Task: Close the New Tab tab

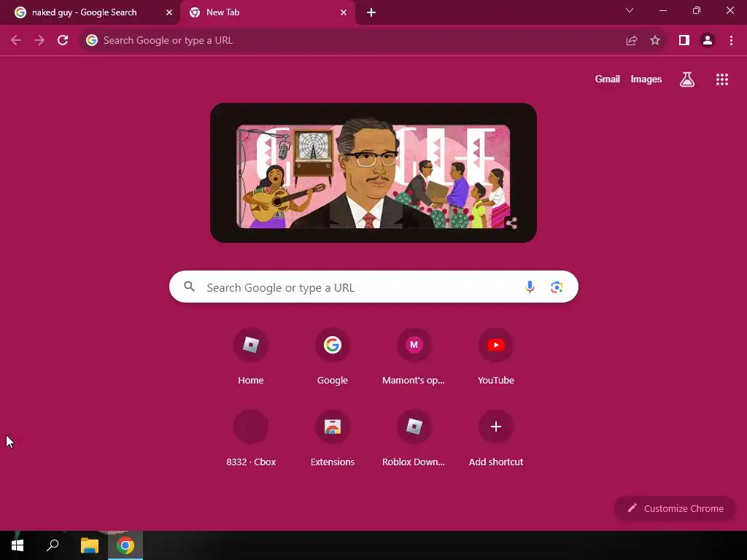Action: [x=344, y=12]
